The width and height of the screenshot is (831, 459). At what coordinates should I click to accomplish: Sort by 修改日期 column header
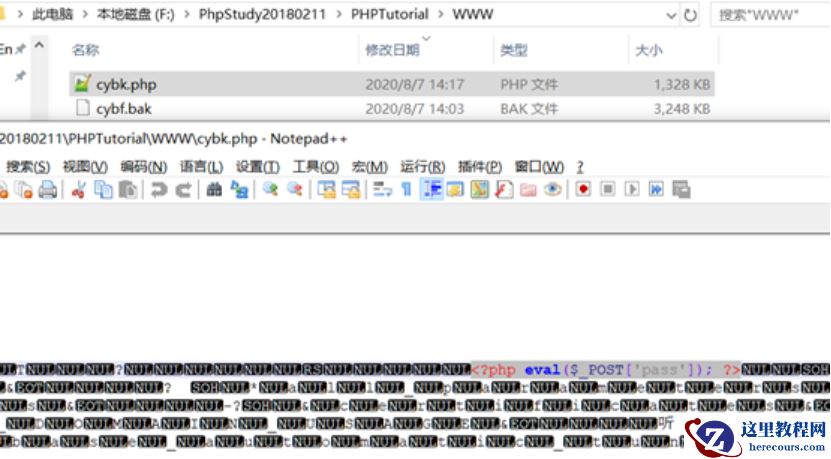[x=392, y=50]
